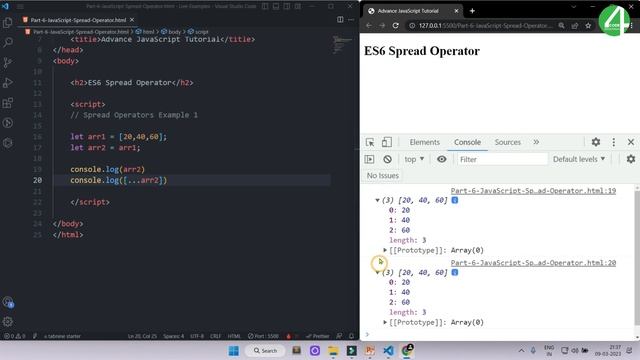Viewport: 640px width, 360px height.
Task: Open the Extensions view in VS Code
Action: click(x=8, y=103)
